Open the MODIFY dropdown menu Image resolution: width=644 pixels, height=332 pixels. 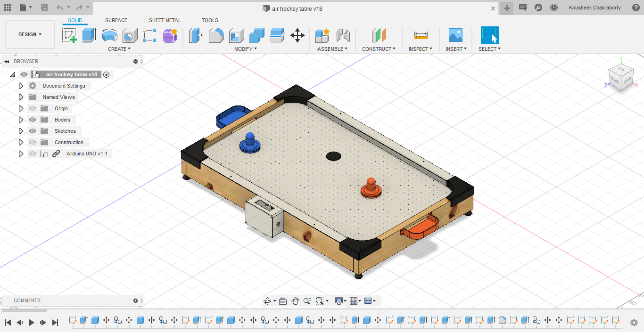[246, 49]
